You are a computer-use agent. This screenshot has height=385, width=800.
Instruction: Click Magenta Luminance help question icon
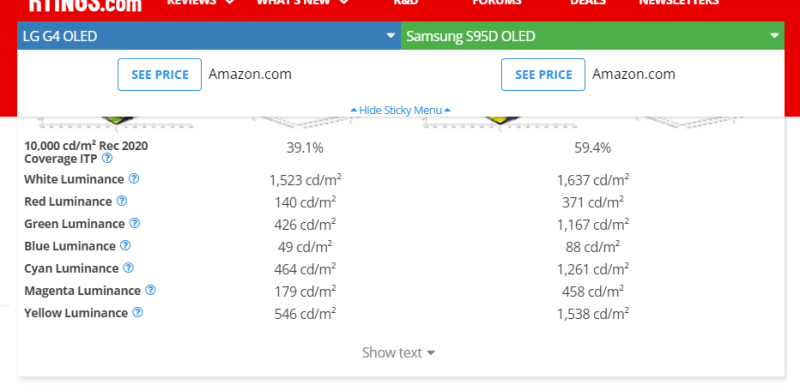[x=150, y=290]
